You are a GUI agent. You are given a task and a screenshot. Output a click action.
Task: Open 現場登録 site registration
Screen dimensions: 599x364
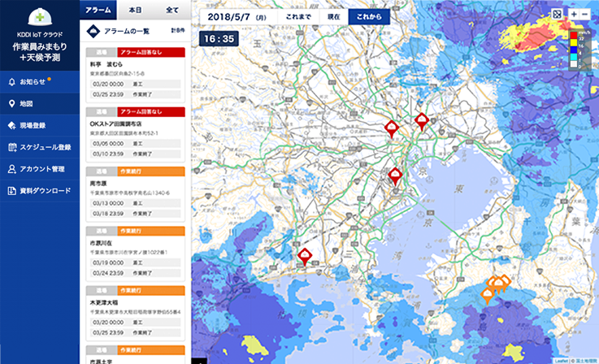pyautogui.click(x=40, y=125)
